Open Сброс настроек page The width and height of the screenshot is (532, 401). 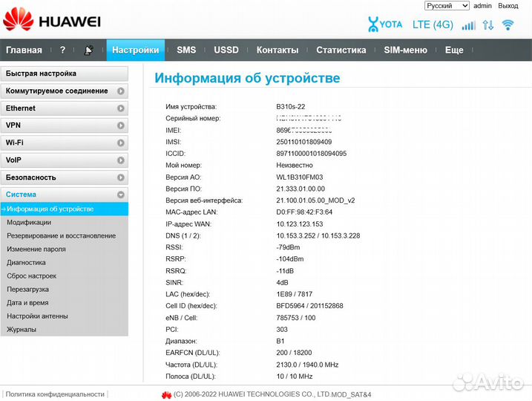tap(32, 276)
